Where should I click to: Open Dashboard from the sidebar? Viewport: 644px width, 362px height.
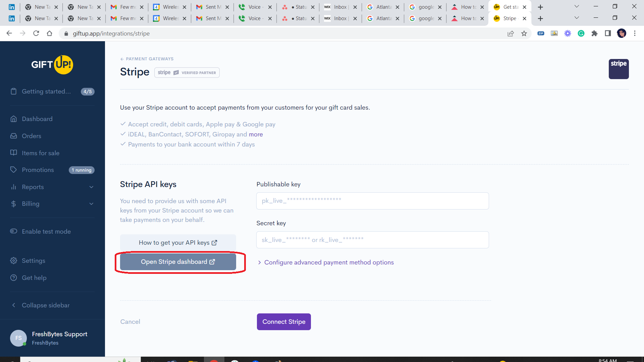37,119
